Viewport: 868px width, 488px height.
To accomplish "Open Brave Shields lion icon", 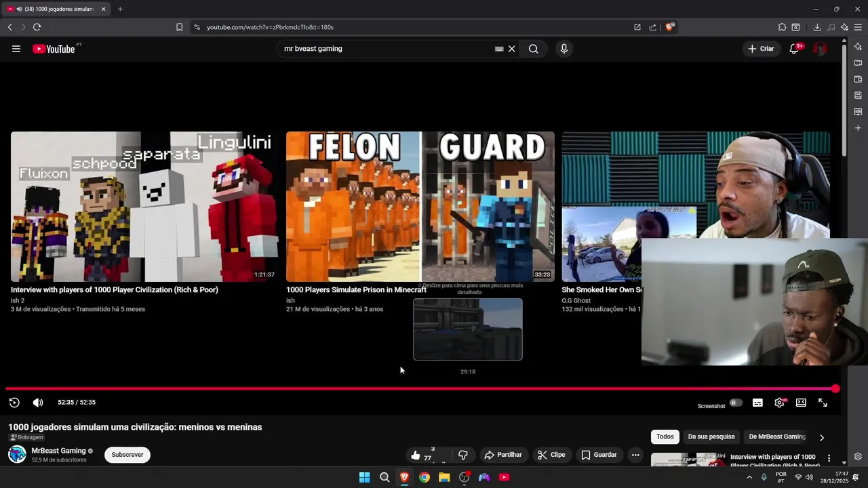I will click(669, 27).
